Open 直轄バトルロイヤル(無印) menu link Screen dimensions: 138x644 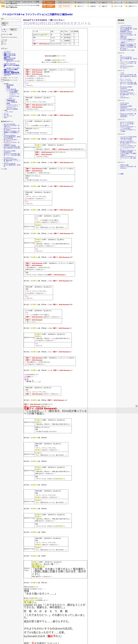click(x=11, y=70)
